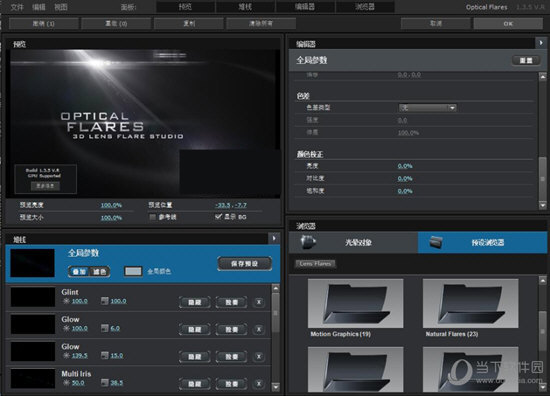Solo the Multi Iris element
This screenshot has width=550, height=396.
click(x=232, y=384)
